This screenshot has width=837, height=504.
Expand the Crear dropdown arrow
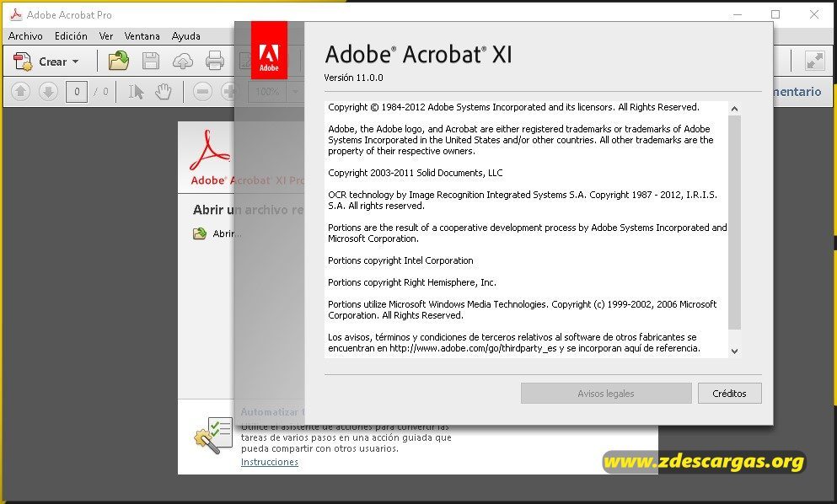tap(75, 62)
